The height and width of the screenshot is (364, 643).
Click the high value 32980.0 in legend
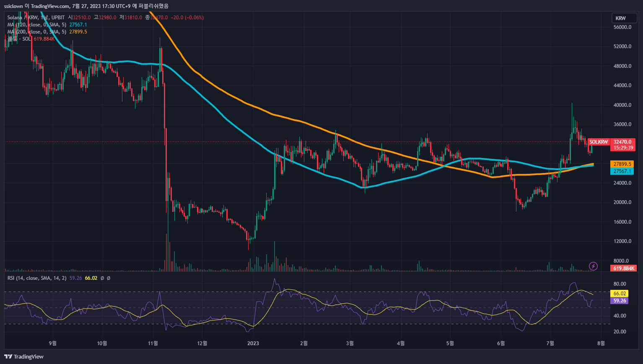pos(107,18)
